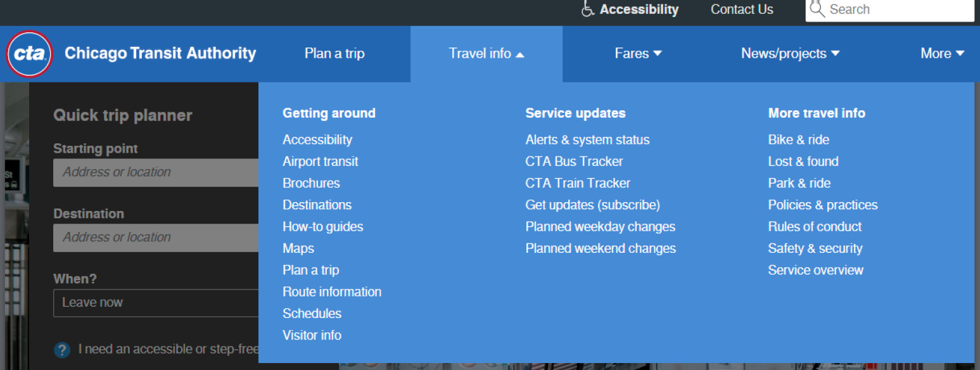This screenshot has height=370, width=980.
Task: Open the Contact Us page
Action: tap(742, 9)
